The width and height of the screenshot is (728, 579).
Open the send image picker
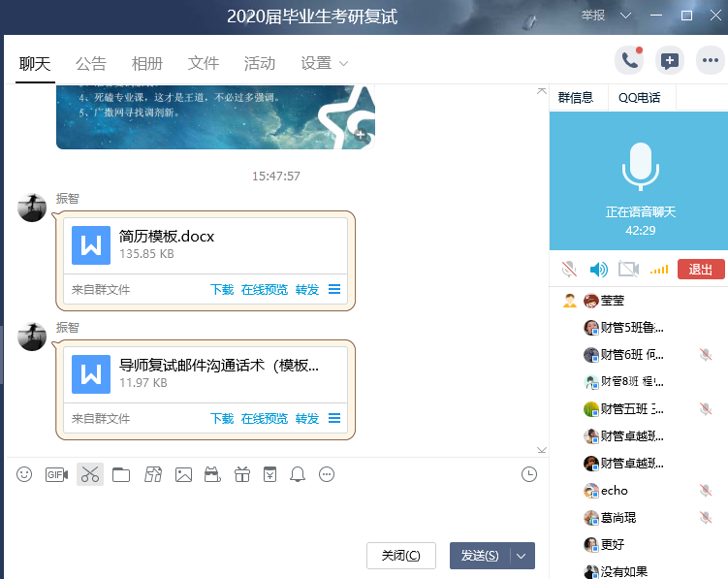click(183, 474)
